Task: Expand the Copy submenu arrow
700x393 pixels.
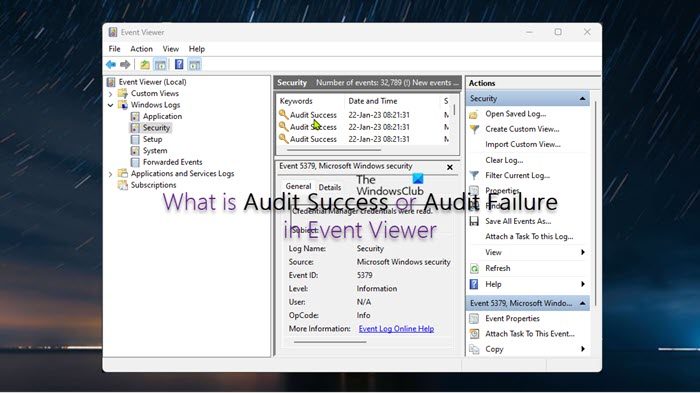Action: coord(583,349)
